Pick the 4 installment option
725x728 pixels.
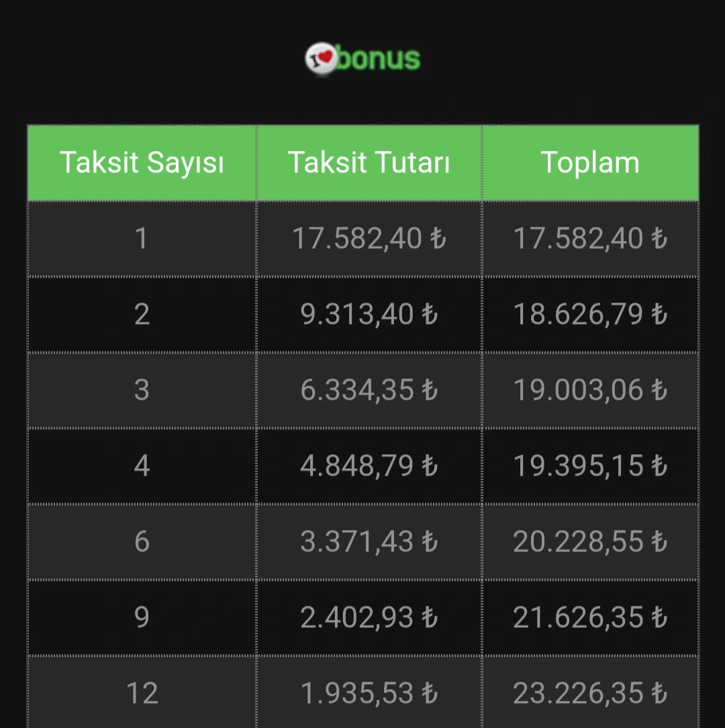(x=363, y=466)
